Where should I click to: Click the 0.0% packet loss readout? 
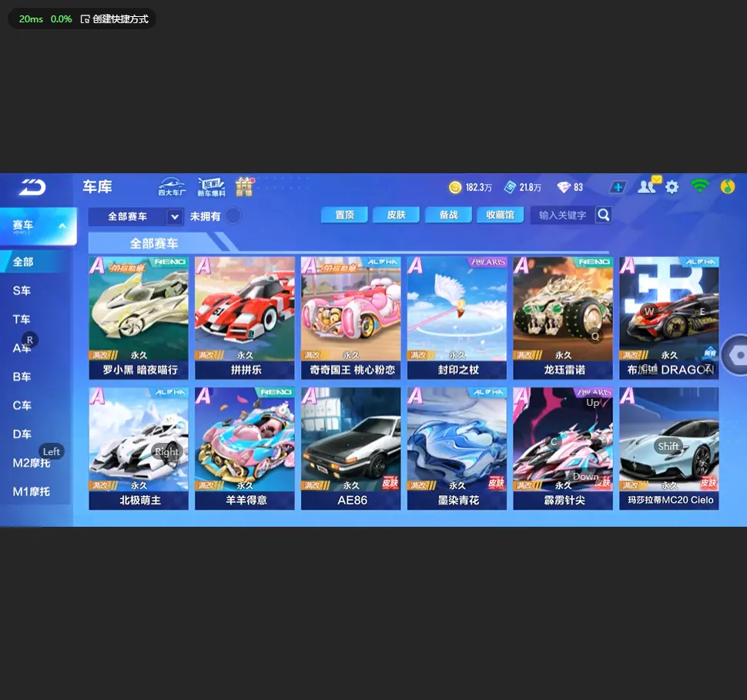coord(61,19)
